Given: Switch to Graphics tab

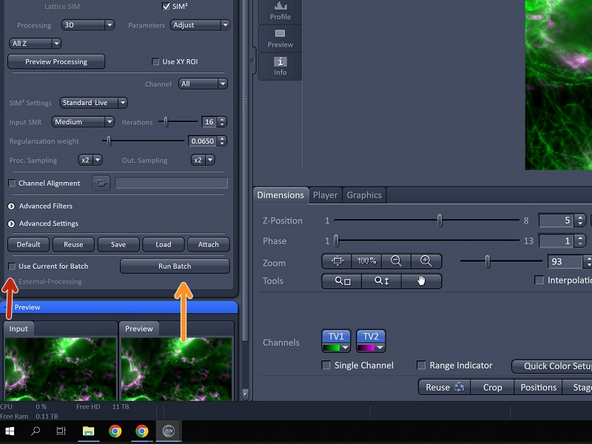Looking at the screenshot, I should tap(364, 195).
